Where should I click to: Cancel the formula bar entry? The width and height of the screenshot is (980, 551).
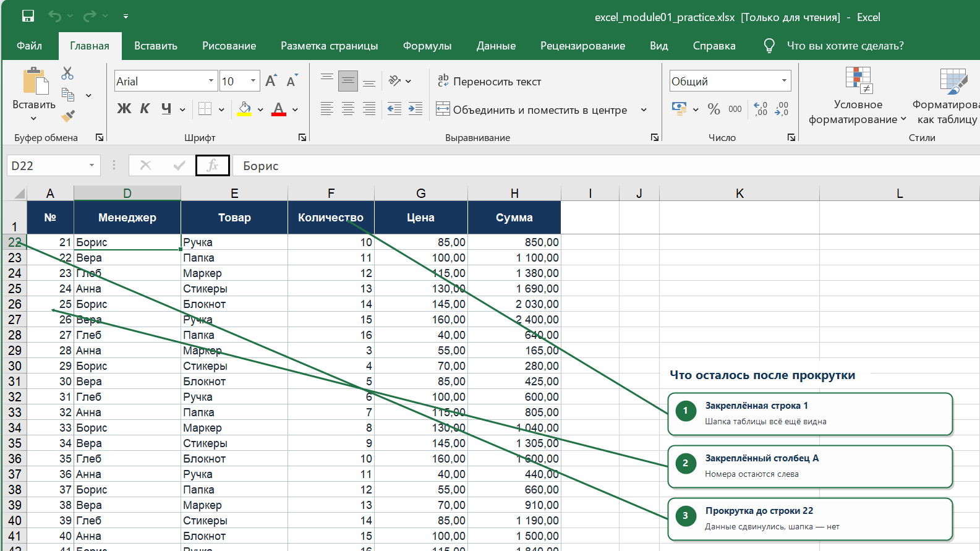click(x=145, y=165)
